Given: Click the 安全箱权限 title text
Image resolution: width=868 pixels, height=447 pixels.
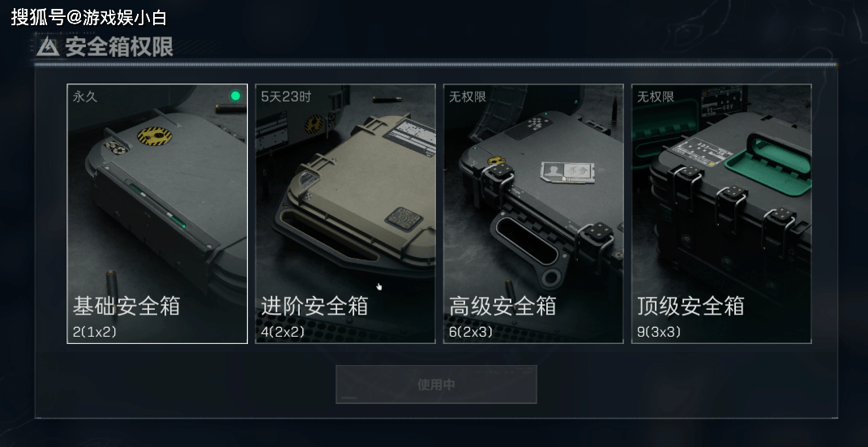Looking at the screenshot, I should click(119, 48).
